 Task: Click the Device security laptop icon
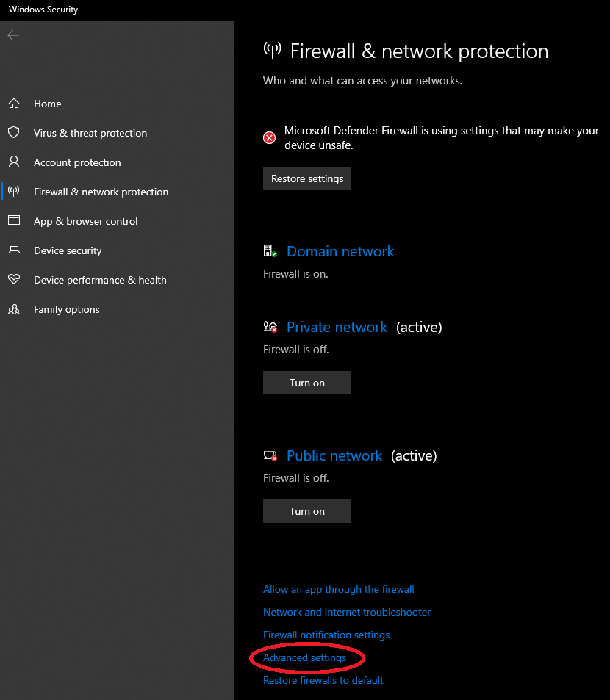(x=14, y=250)
